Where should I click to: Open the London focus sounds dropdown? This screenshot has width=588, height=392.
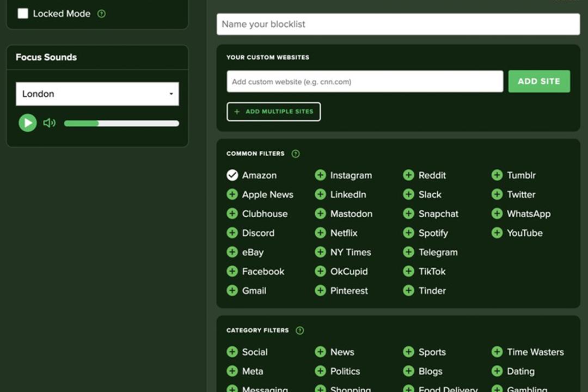point(97,94)
